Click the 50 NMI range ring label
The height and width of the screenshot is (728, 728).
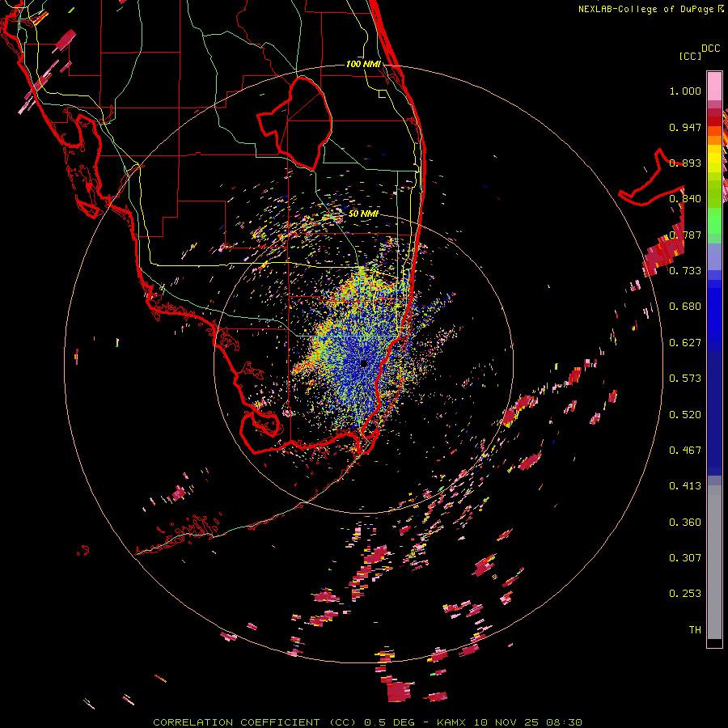click(x=363, y=214)
